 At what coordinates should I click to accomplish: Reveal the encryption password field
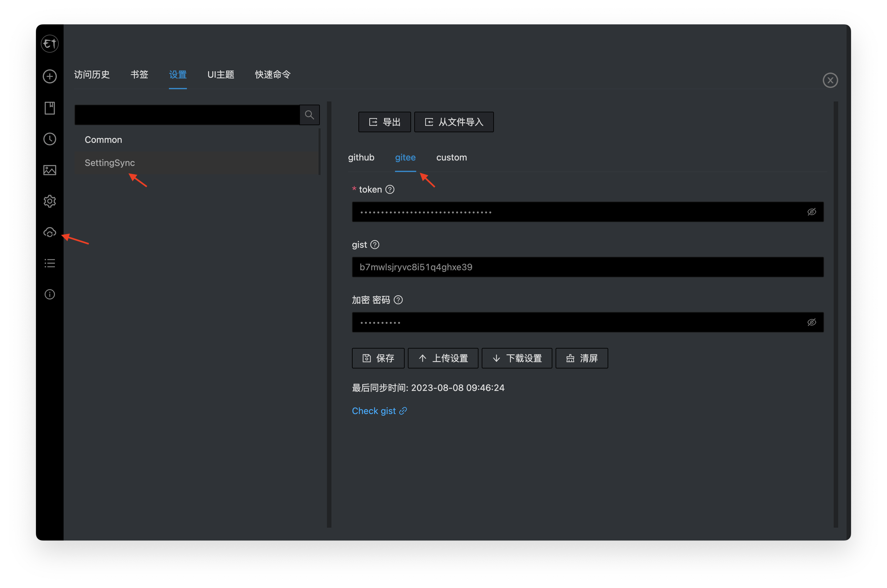[812, 322]
